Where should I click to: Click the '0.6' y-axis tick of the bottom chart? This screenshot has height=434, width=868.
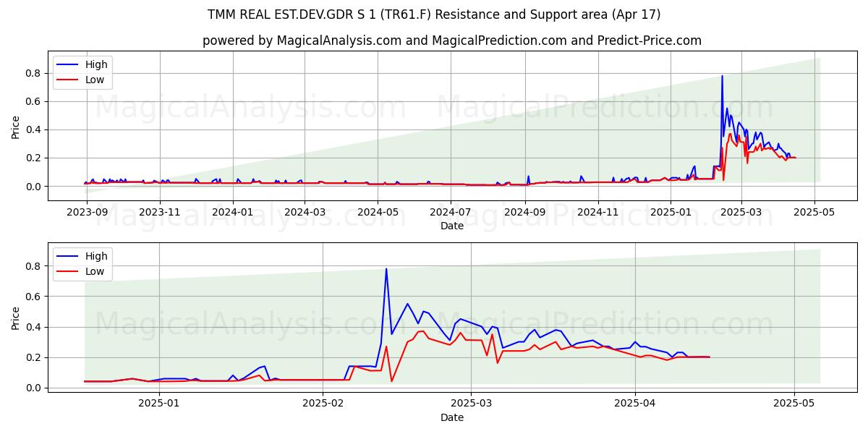pos(35,297)
